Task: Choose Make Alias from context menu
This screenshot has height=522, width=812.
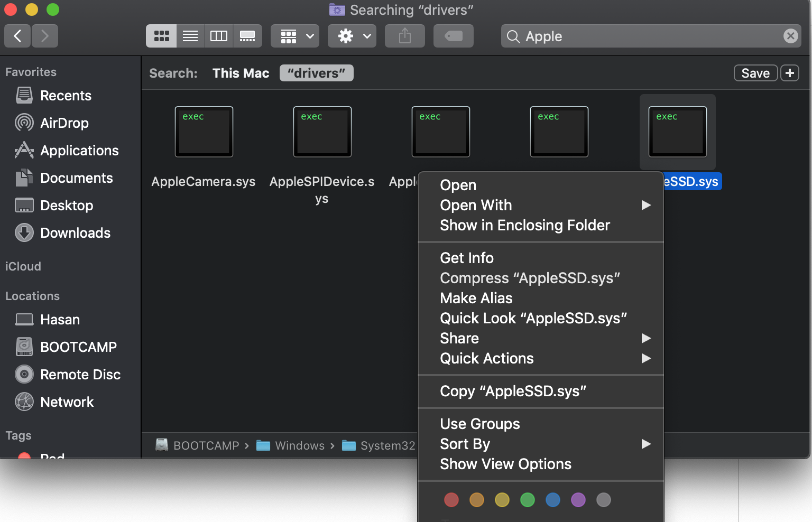Action: pyautogui.click(x=540, y=298)
